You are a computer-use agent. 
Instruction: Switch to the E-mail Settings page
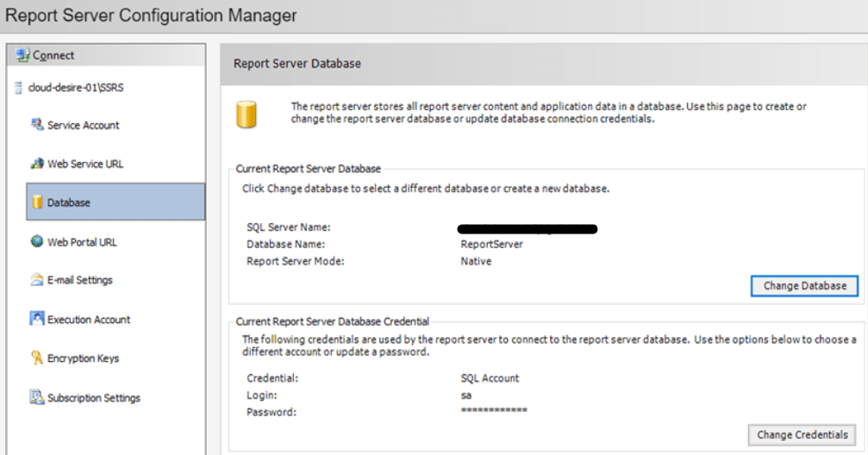[x=80, y=280]
